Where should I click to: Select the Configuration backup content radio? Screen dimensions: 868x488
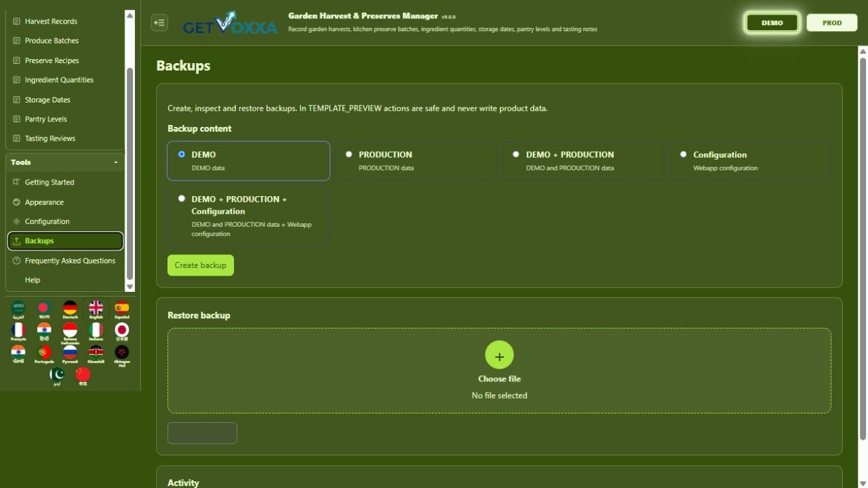click(683, 154)
